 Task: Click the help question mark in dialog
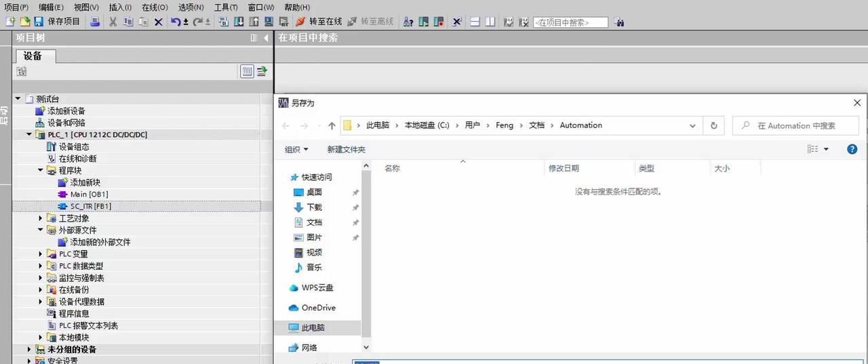(x=852, y=149)
